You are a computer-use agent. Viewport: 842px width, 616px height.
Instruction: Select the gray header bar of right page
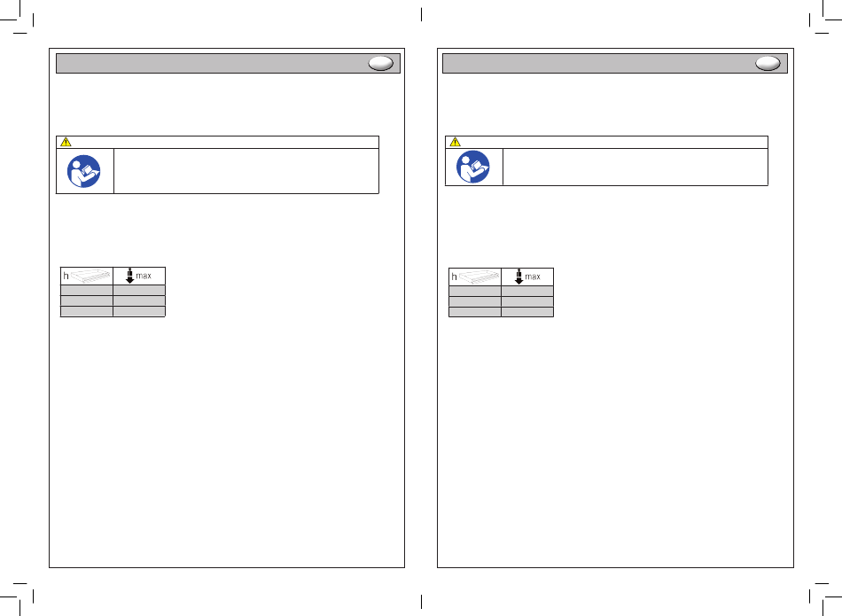click(x=615, y=63)
